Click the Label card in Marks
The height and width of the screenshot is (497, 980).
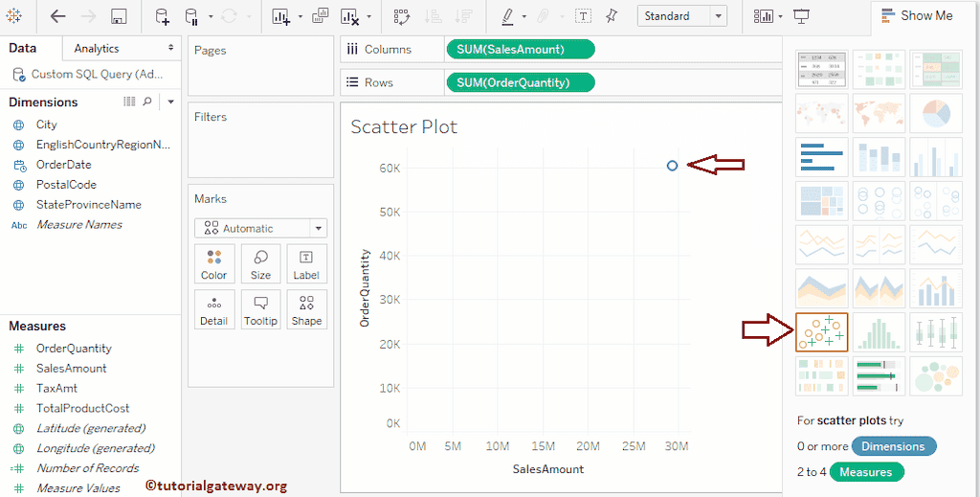click(306, 263)
